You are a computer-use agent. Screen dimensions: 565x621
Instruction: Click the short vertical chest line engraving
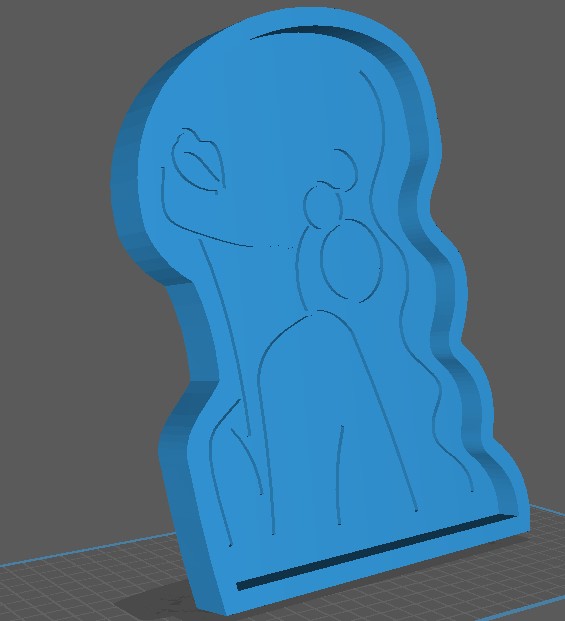tap(340, 475)
